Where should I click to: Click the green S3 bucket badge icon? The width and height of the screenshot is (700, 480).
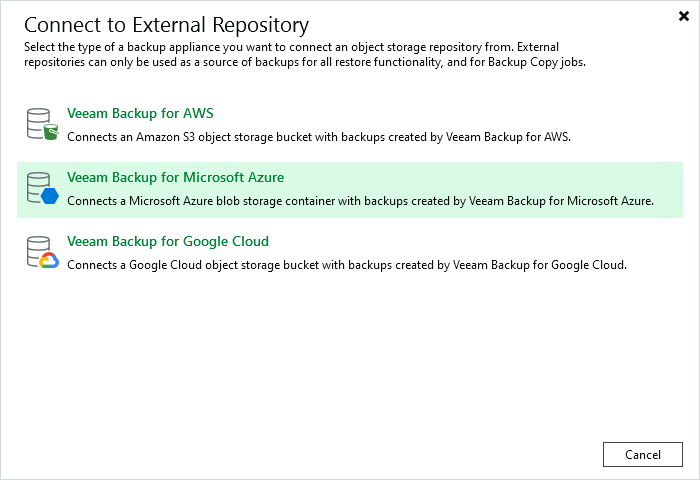pos(50,132)
